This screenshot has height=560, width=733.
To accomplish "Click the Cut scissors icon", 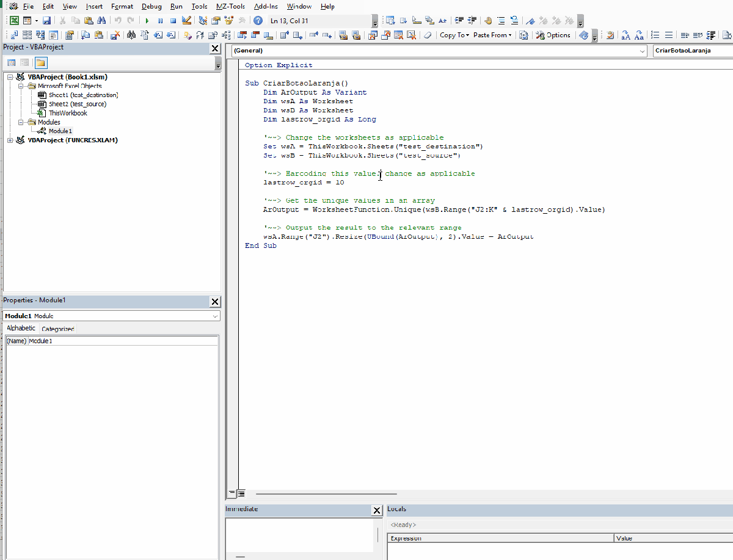I will click(x=62, y=20).
